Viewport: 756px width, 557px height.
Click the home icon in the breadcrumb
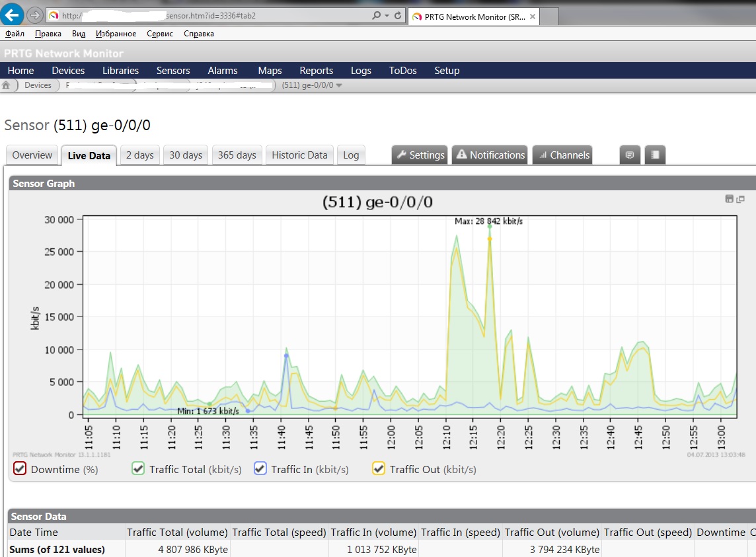[6, 85]
